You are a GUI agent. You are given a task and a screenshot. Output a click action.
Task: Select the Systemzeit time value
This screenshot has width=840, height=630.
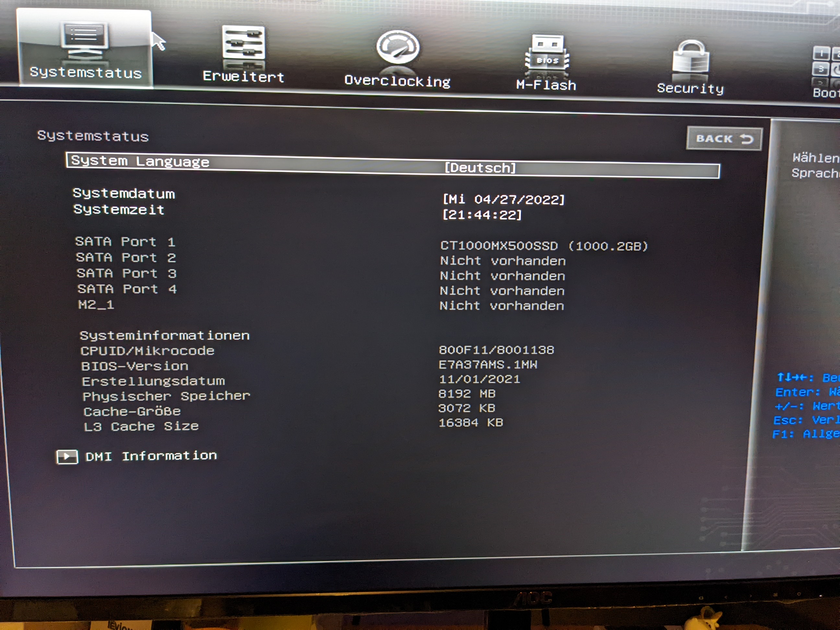click(x=482, y=215)
